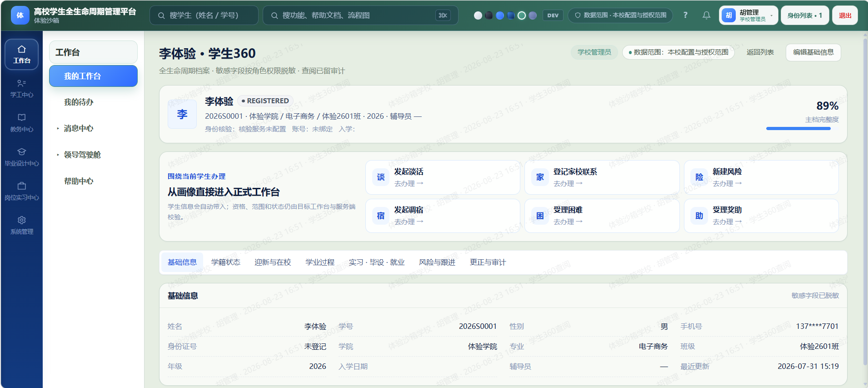Click 学校管理员 role tag

pyautogui.click(x=594, y=52)
